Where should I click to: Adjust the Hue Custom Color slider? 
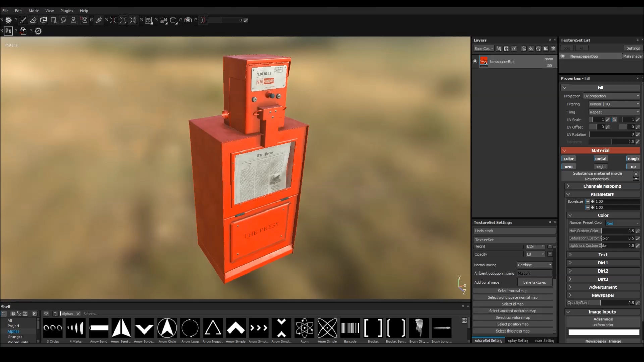pos(602,231)
